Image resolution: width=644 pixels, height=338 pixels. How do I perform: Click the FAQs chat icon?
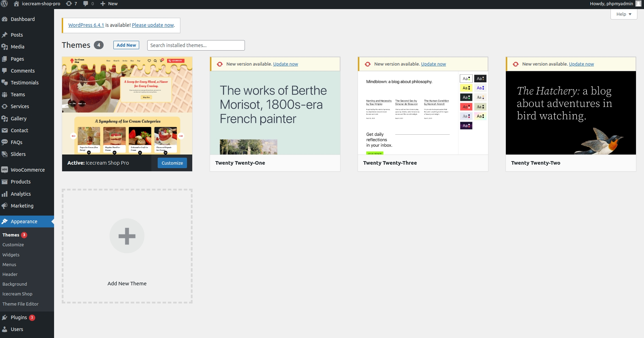(x=5, y=142)
